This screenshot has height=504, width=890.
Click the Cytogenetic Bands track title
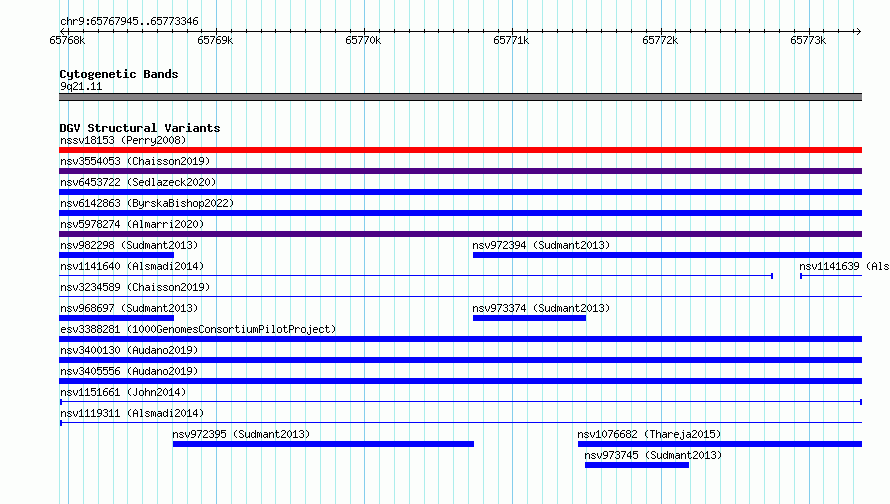coord(119,74)
